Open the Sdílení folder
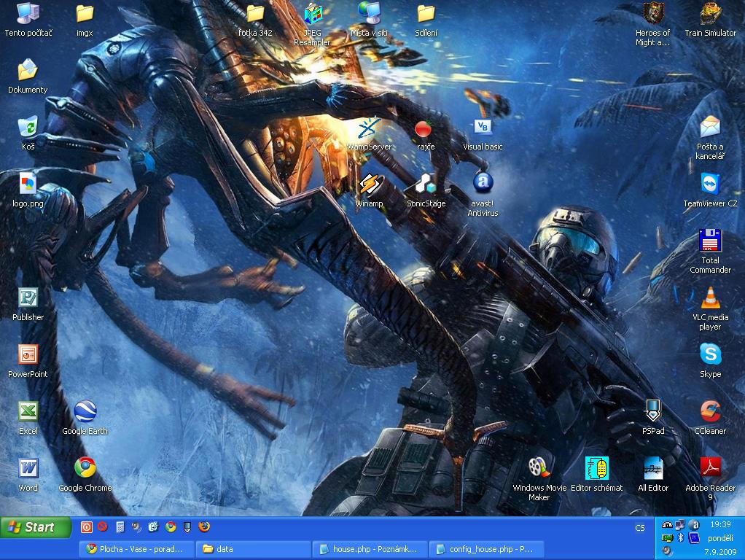The height and width of the screenshot is (560, 745). (x=426, y=20)
